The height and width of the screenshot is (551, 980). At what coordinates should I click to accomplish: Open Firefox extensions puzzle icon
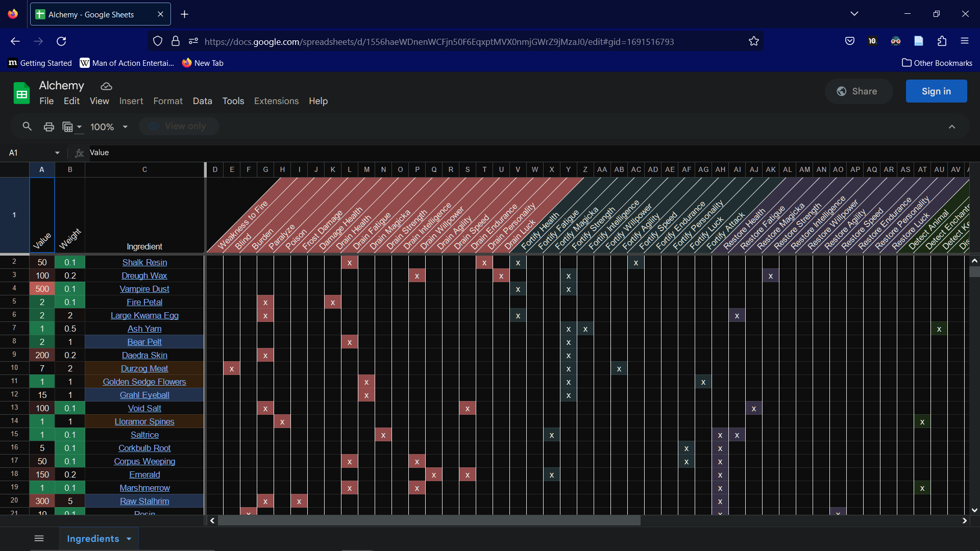tap(942, 41)
